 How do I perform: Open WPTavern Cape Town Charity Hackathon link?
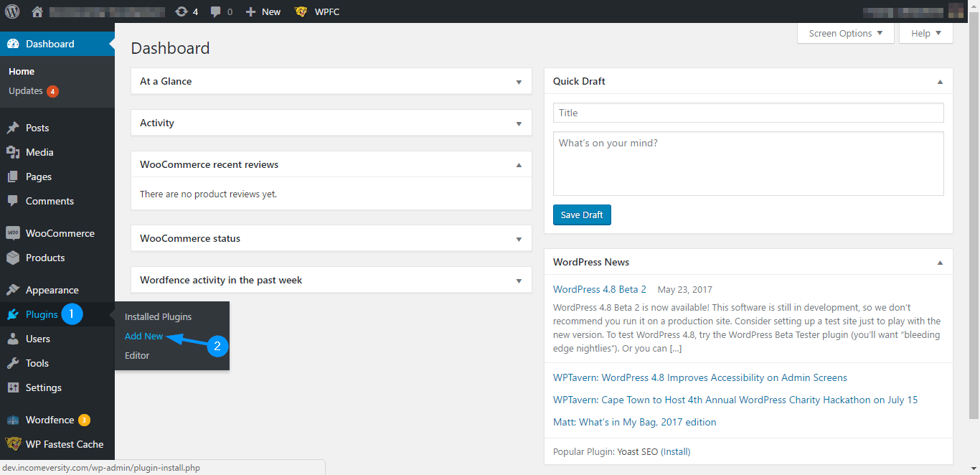point(735,400)
